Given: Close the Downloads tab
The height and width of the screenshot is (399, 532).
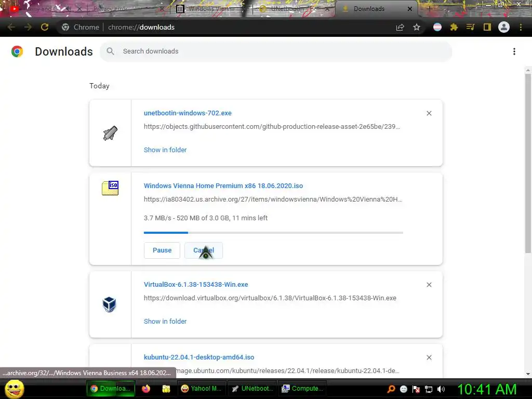Looking at the screenshot, I should (410, 9).
